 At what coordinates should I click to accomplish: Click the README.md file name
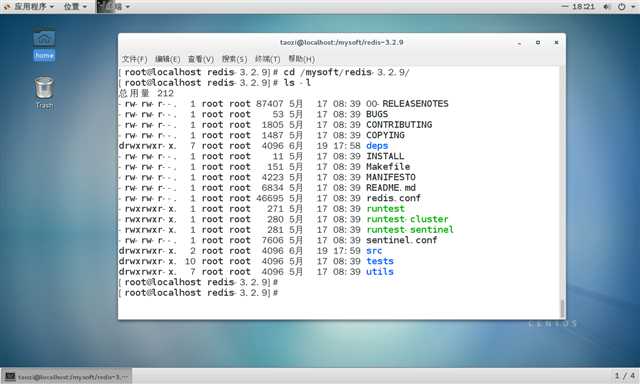tap(391, 188)
